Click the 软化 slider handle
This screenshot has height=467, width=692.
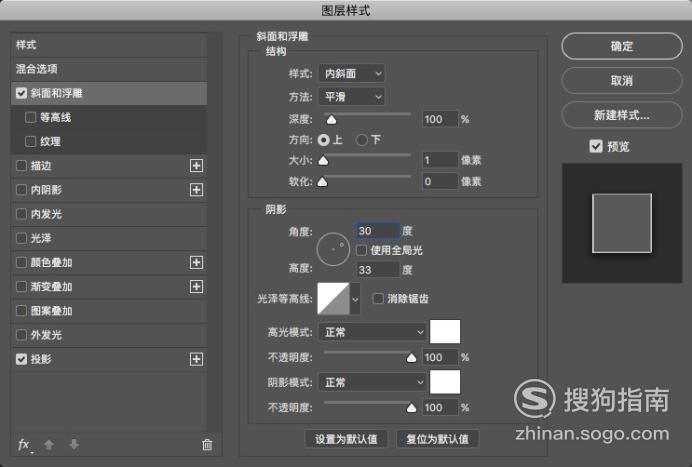[x=323, y=181]
